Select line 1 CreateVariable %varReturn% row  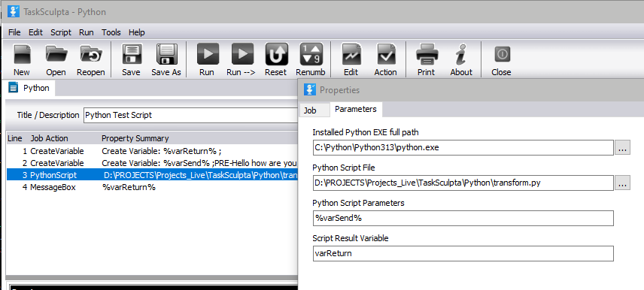(152, 151)
